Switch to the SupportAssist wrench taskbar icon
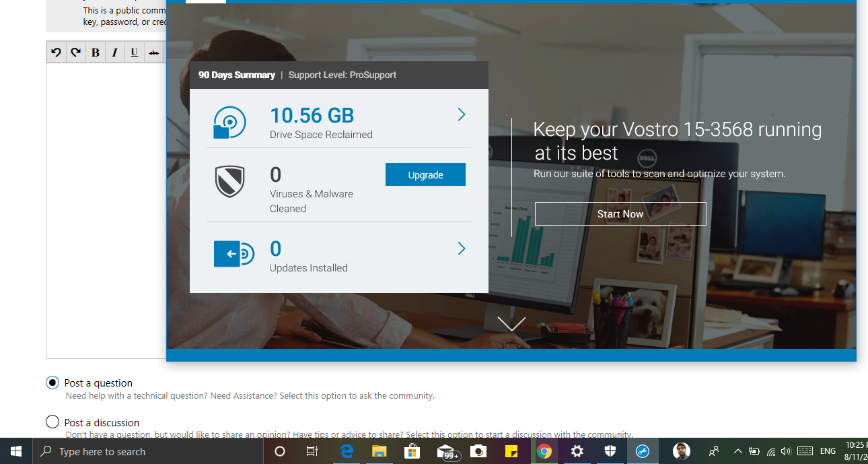Screen dimensions: 868x464 (x=643, y=451)
